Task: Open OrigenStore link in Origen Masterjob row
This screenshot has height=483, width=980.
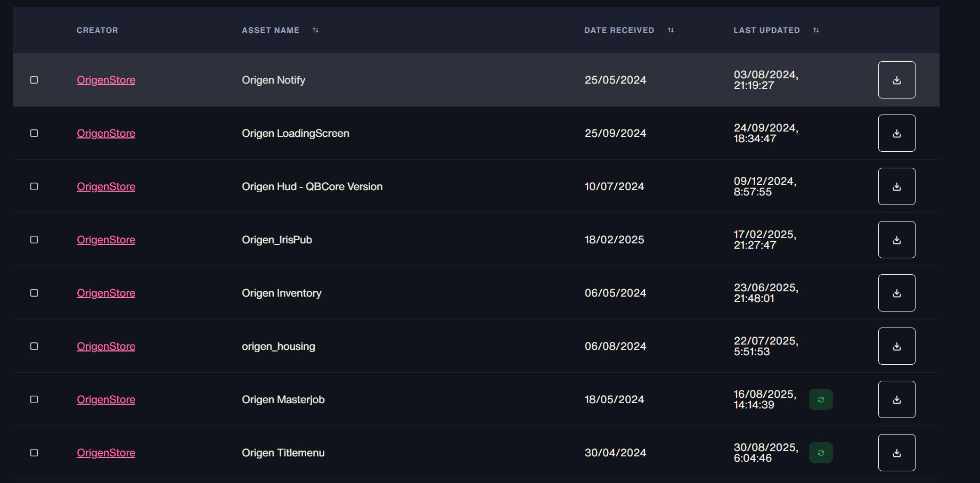Action: click(106, 399)
